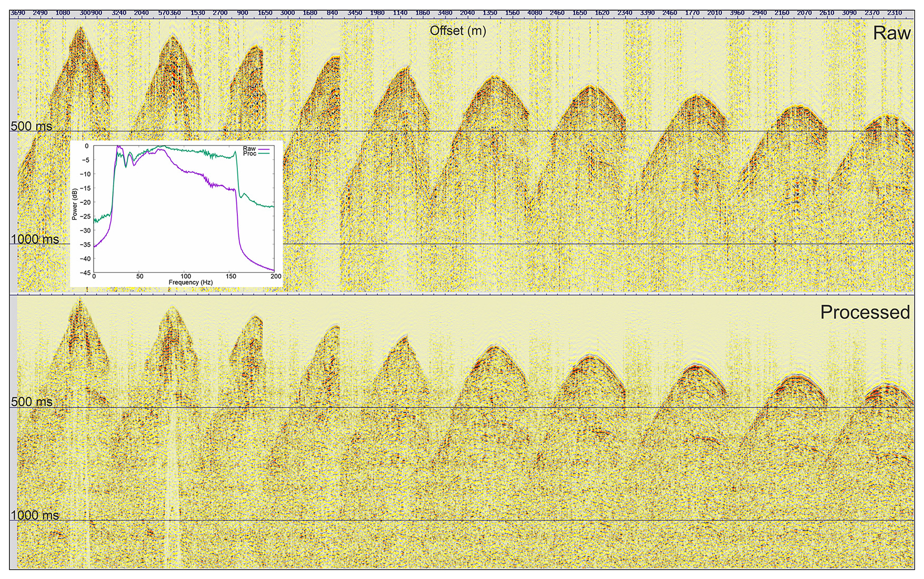Click the "Frequency (Hz)" axis label
The image size is (924, 579).
[190, 282]
